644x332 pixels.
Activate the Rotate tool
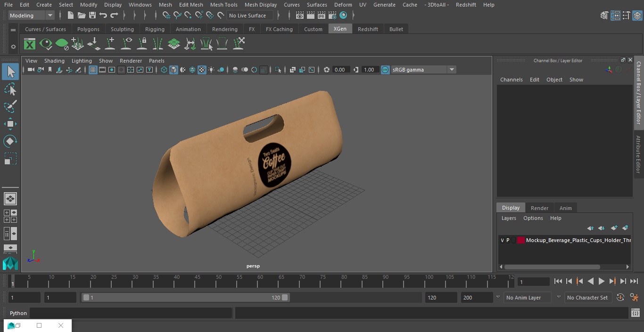pos(10,141)
